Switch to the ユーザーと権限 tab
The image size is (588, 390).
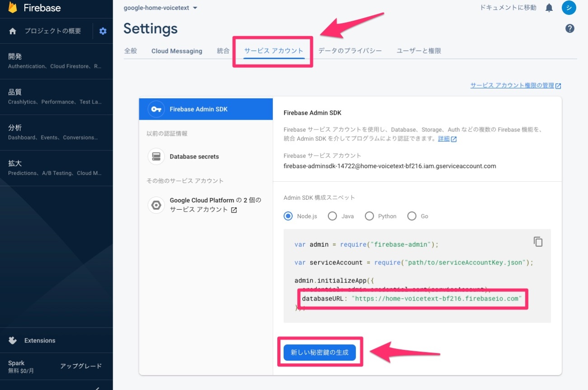419,51
